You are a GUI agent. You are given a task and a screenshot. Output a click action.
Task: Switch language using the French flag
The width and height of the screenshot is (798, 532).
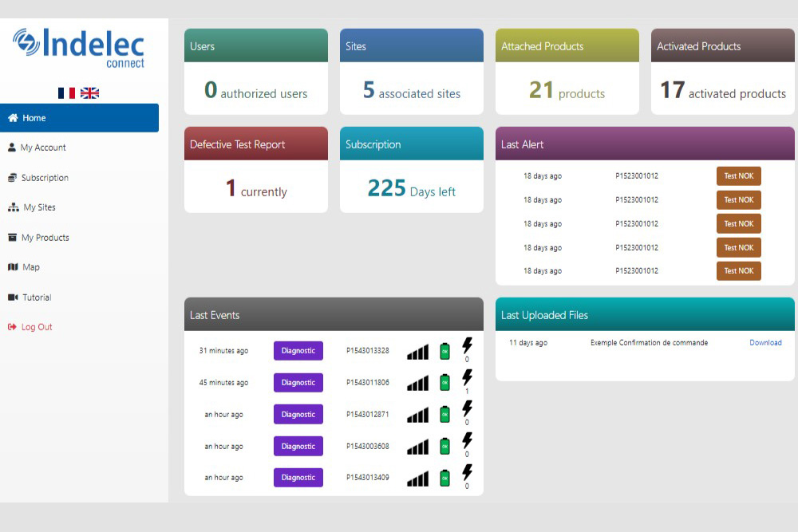pos(66,93)
